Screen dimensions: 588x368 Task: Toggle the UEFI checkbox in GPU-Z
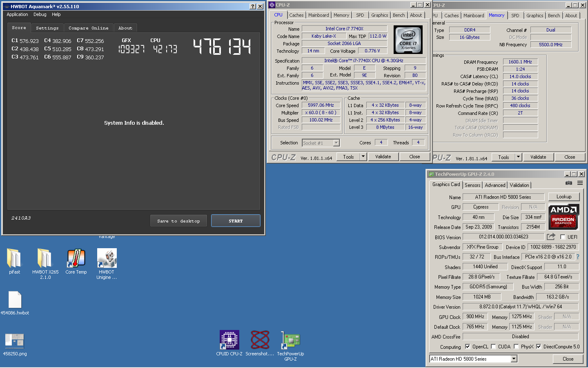[563, 237]
